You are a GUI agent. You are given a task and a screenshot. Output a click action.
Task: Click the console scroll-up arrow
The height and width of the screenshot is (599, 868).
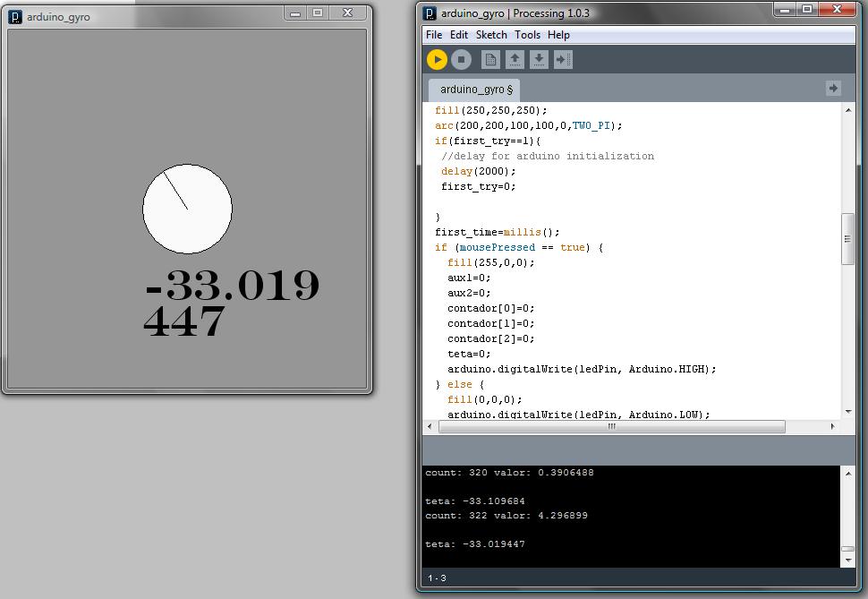[x=848, y=473]
